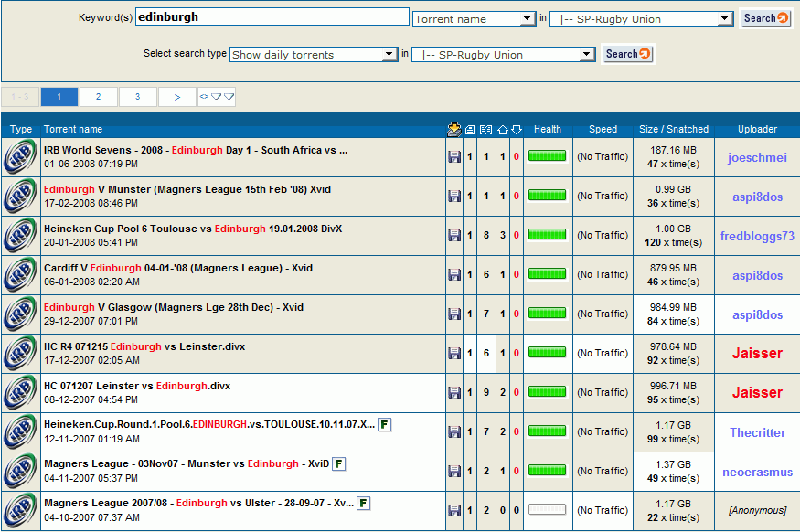Image resolution: width=800 pixels, height=532 pixels.
Task: Download Edinburgh vs Ulster 28-09-07 disk icon
Action: pos(454,510)
